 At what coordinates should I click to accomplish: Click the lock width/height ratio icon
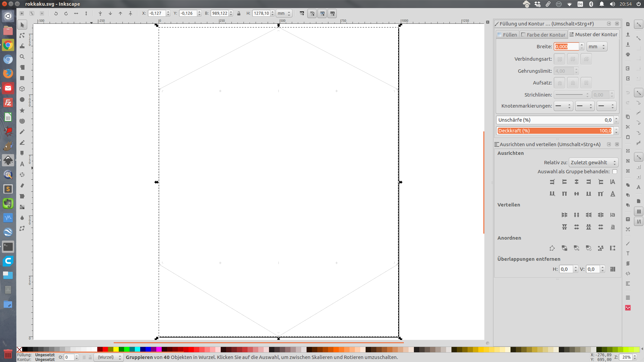click(239, 13)
